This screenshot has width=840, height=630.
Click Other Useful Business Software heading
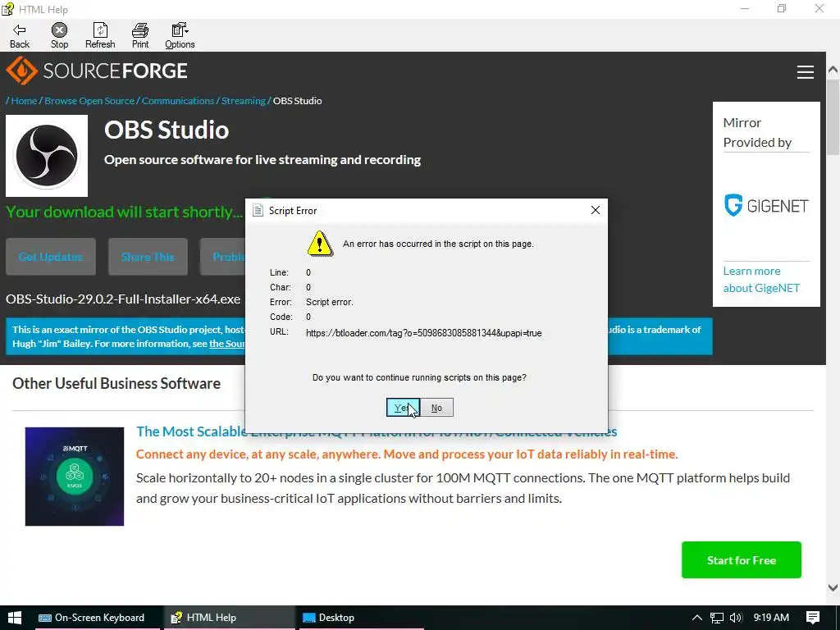(x=116, y=384)
